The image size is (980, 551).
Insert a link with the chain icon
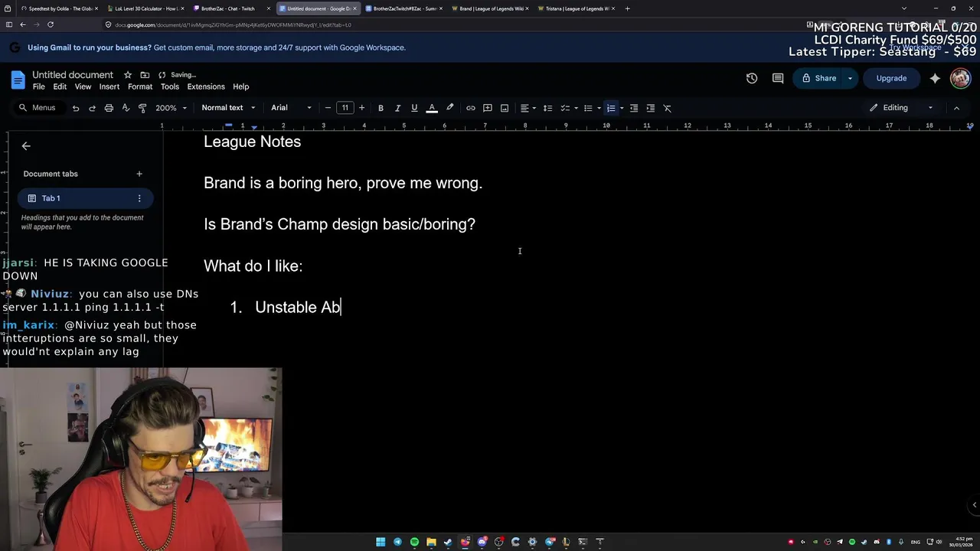coord(471,108)
